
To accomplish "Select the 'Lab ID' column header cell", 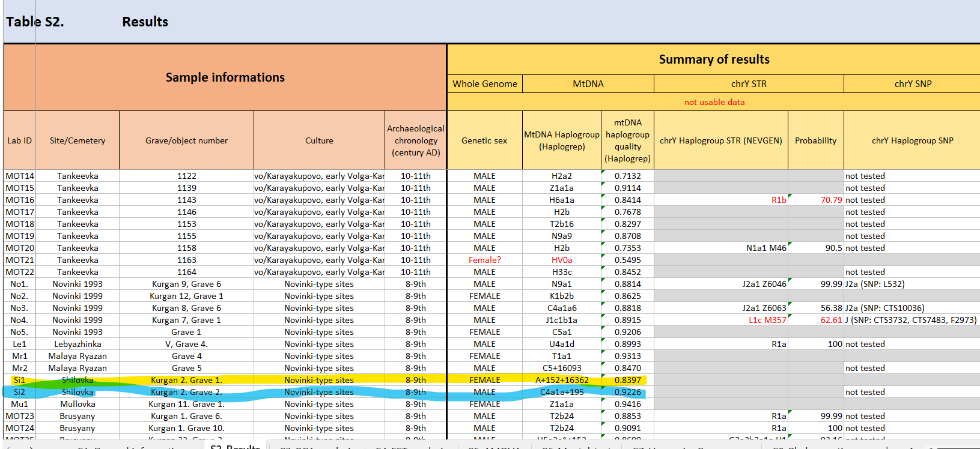I will tap(19, 140).
